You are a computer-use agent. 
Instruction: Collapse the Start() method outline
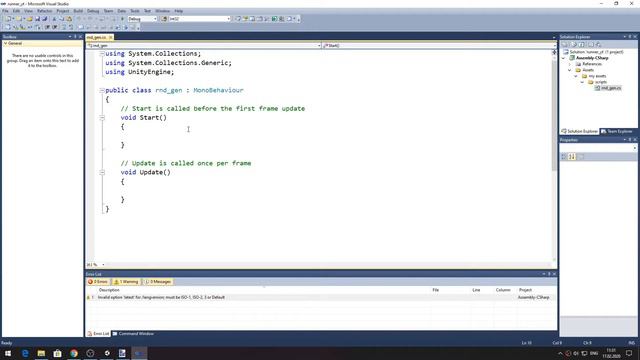(102, 118)
